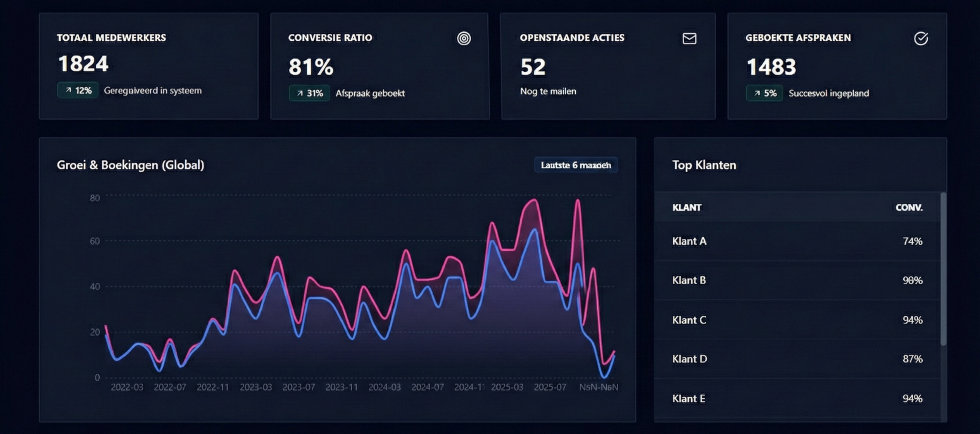This screenshot has height=434, width=980.
Task: Click the target icon on Conversie Ratio card
Action: [463, 38]
